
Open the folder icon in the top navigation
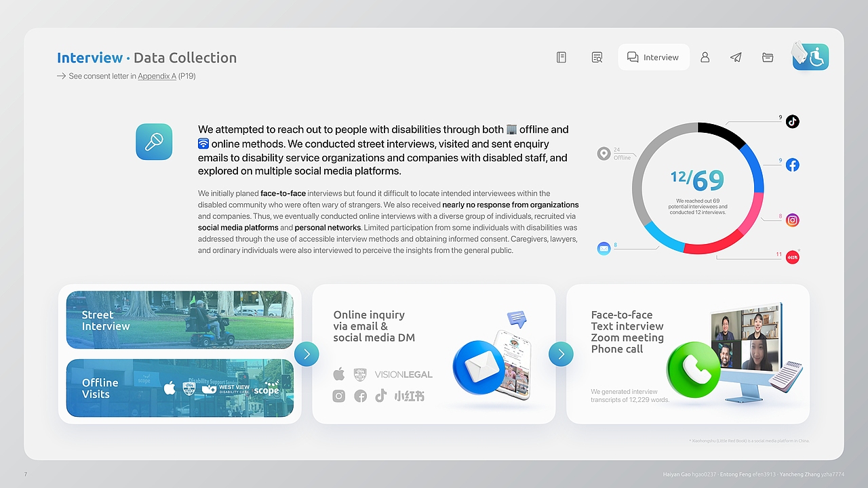(x=768, y=58)
